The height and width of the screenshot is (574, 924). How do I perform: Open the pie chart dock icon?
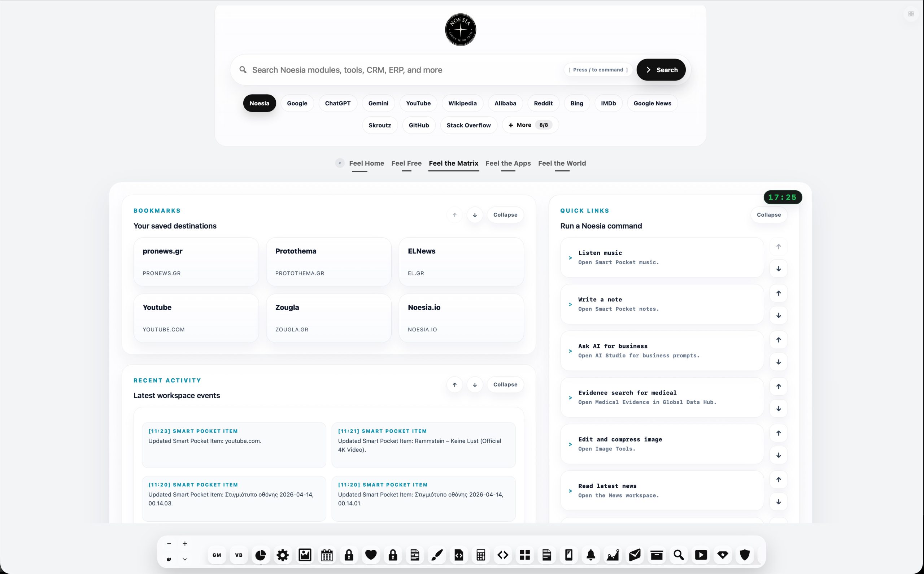pyautogui.click(x=260, y=555)
